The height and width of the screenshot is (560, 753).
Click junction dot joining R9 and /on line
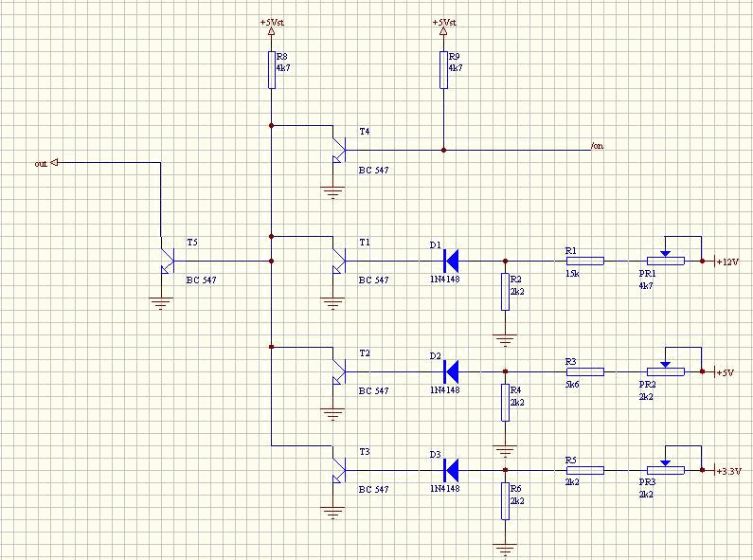coord(443,151)
